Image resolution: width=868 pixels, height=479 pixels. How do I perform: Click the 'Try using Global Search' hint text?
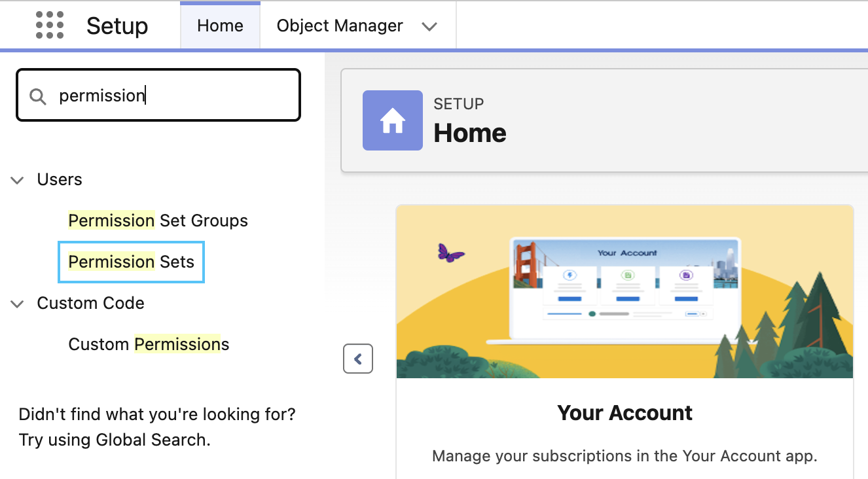tap(115, 440)
